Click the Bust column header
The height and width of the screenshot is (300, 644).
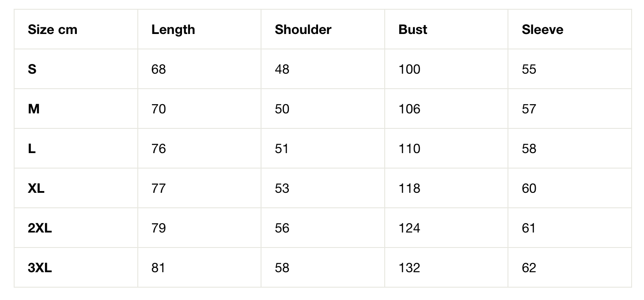[x=413, y=30]
